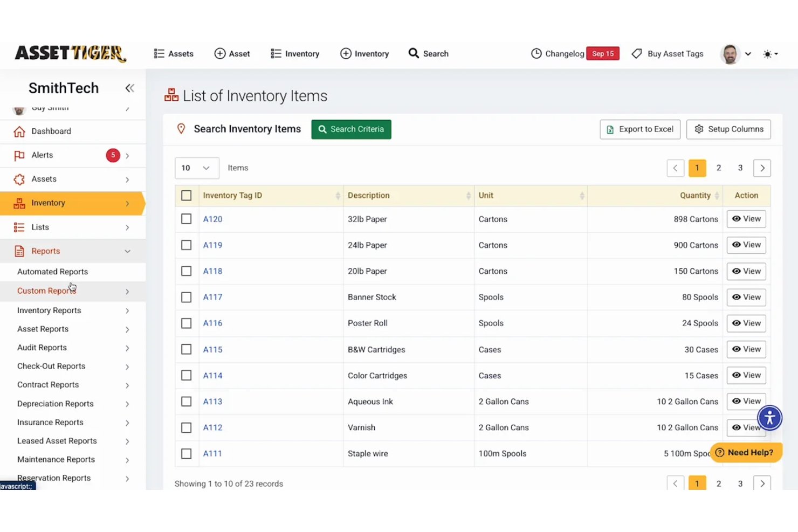This screenshot has width=798, height=532.
Task: Click the green Search Criteria button
Action: (x=351, y=129)
